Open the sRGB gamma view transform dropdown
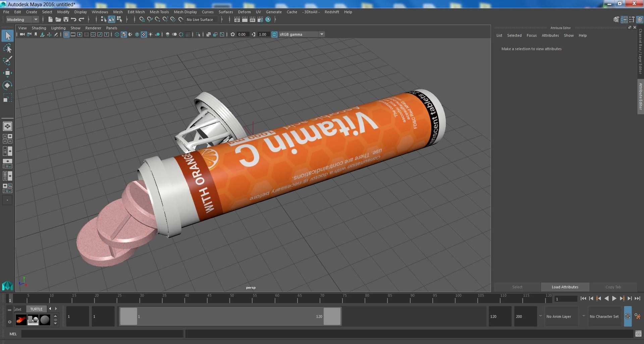The height and width of the screenshot is (344, 644). pos(301,35)
